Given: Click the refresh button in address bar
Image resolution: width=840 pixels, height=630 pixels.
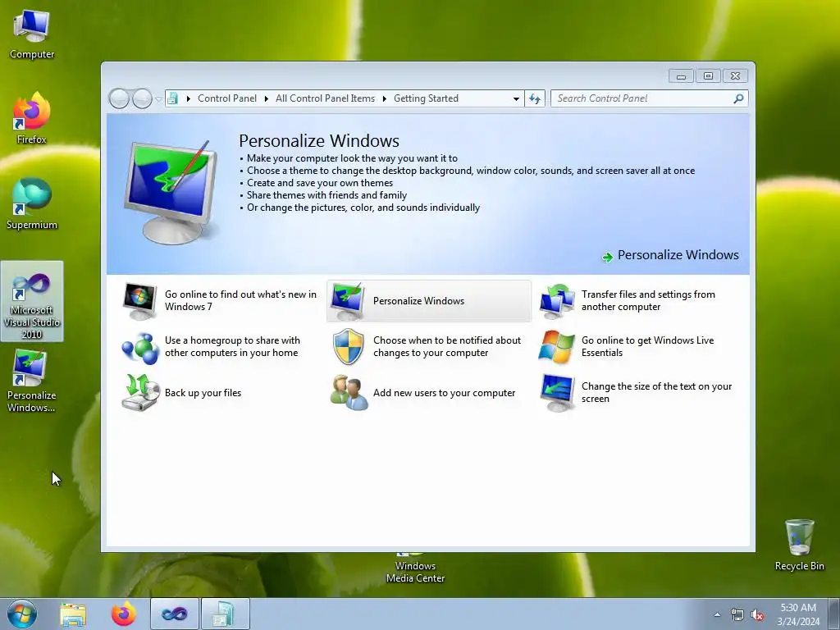Looking at the screenshot, I should click(535, 98).
